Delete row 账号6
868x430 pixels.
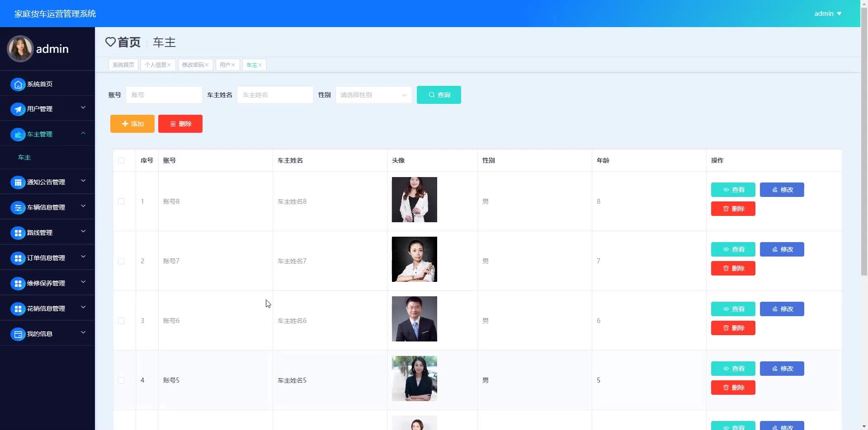pos(733,328)
